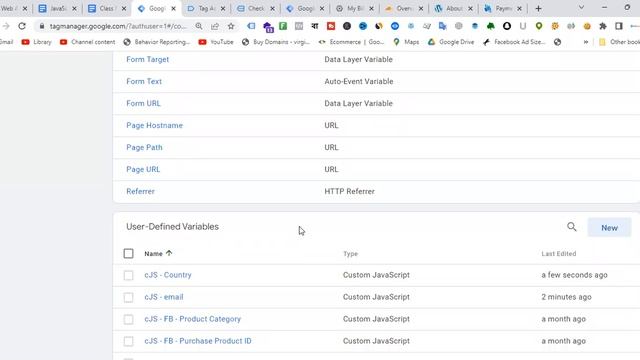Open the Library bookmark
Viewport: 640px width, 360px height.
[x=37, y=42]
